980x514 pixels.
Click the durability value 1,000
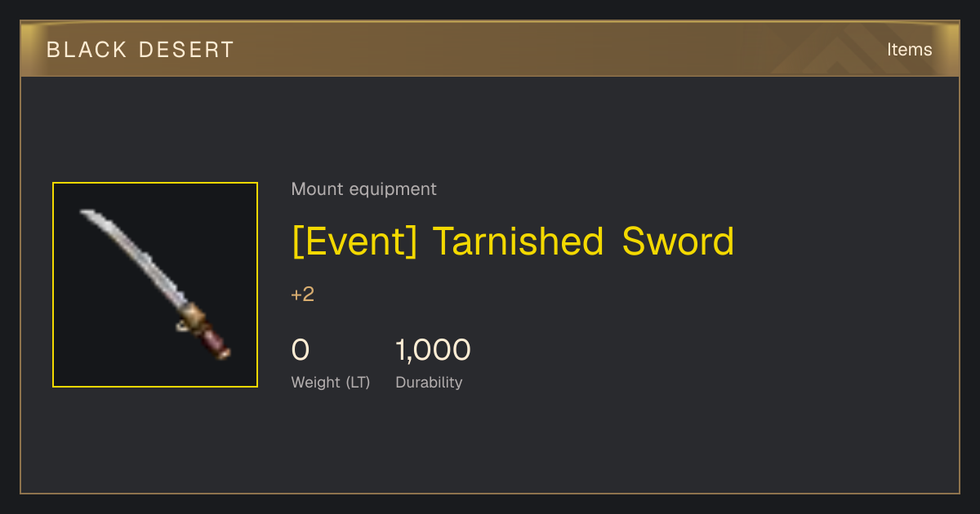[433, 350]
